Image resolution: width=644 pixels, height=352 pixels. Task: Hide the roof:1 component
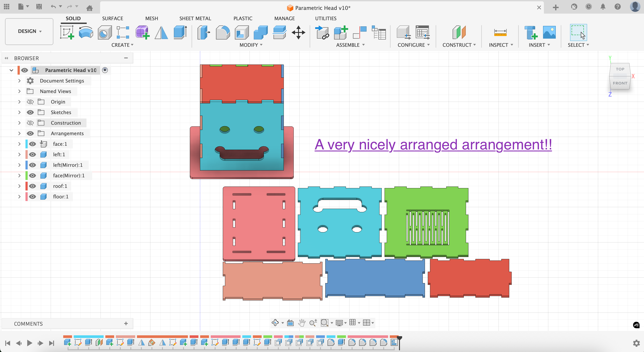click(x=32, y=186)
